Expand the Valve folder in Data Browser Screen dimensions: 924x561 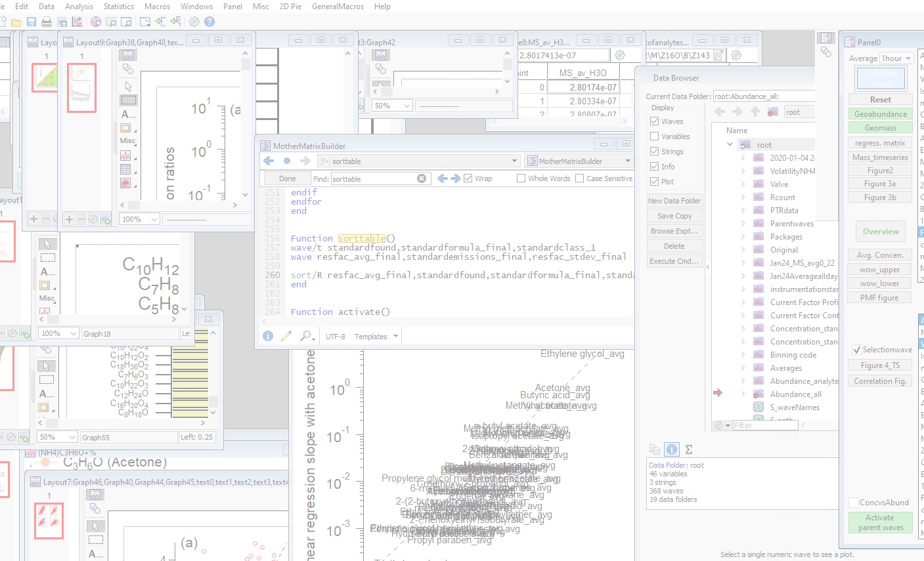(743, 184)
